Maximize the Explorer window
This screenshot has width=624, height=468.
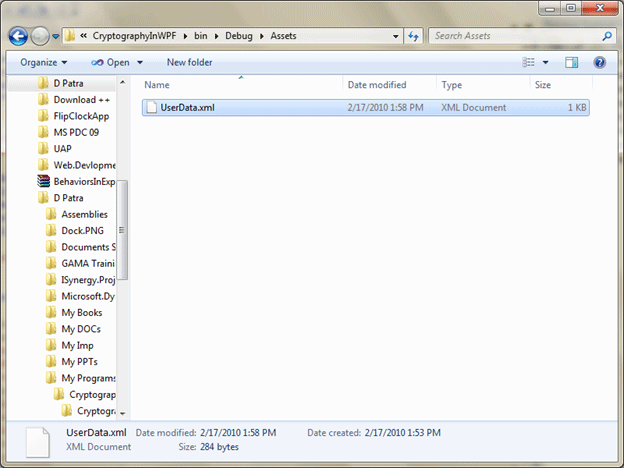tap(571, 8)
